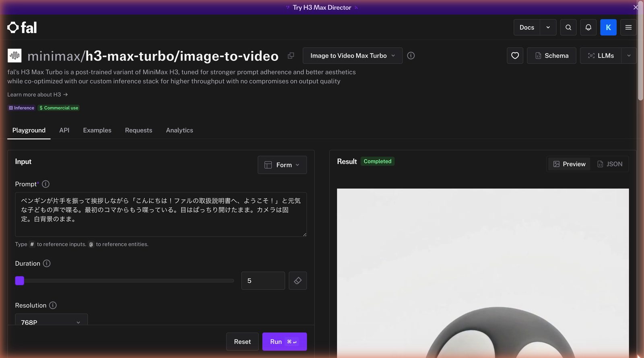This screenshot has height=358, width=644.
Task: Click the LLMs button
Action: pyautogui.click(x=601, y=56)
